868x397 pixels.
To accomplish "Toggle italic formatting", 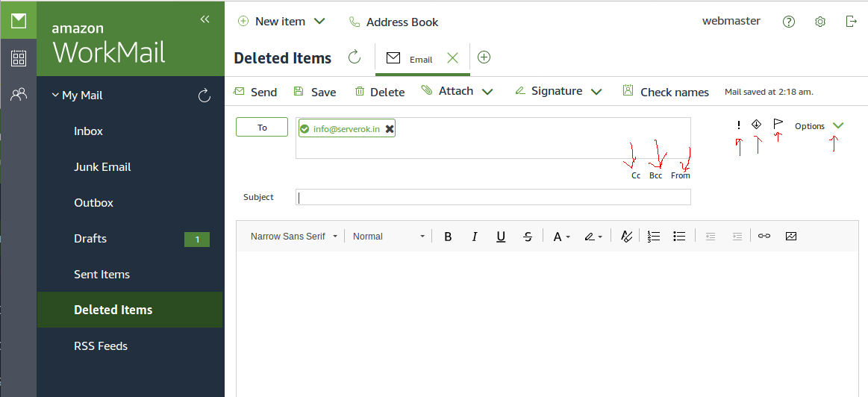I will [475, 237].
